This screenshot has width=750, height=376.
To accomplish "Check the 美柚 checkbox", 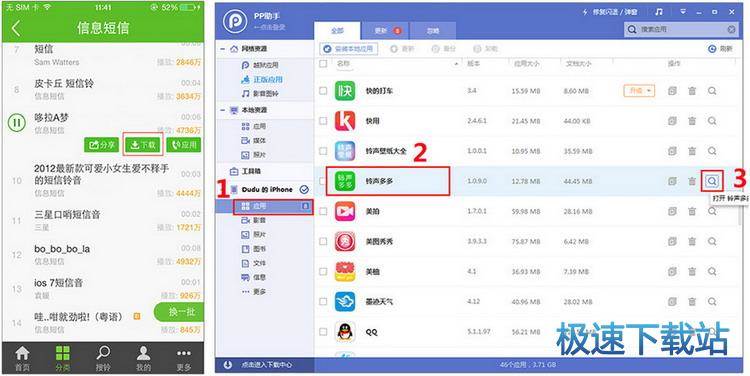I will click(323, 272).
